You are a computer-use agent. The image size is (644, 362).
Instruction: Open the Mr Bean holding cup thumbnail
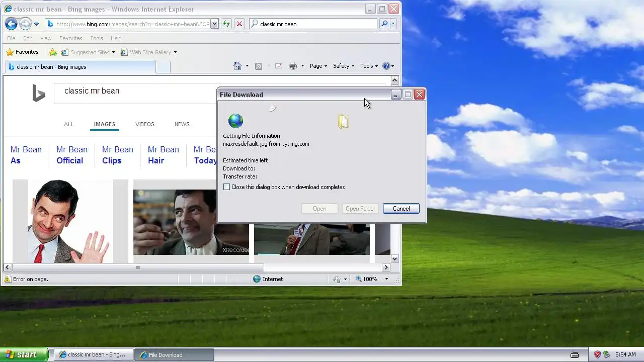191,222
